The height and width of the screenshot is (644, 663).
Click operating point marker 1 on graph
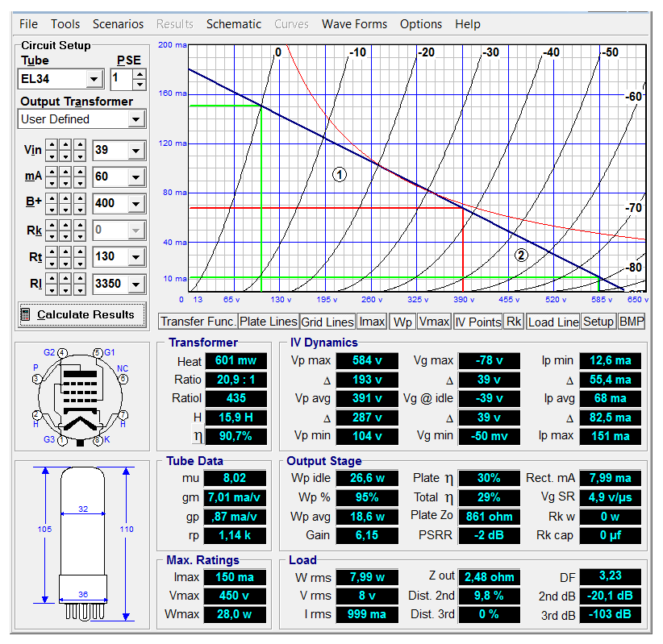pos(340,174)
